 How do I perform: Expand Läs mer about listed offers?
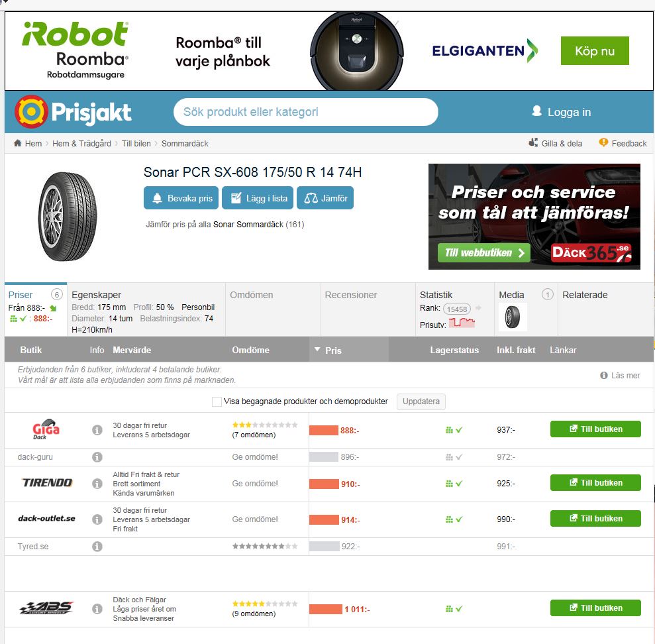click(x=621, y=375)
